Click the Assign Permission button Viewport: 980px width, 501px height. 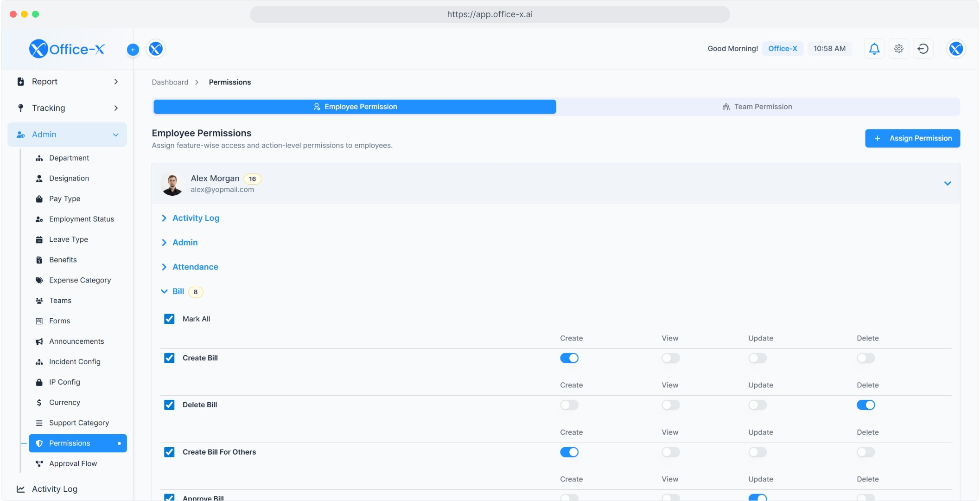(x=912, y=138)
